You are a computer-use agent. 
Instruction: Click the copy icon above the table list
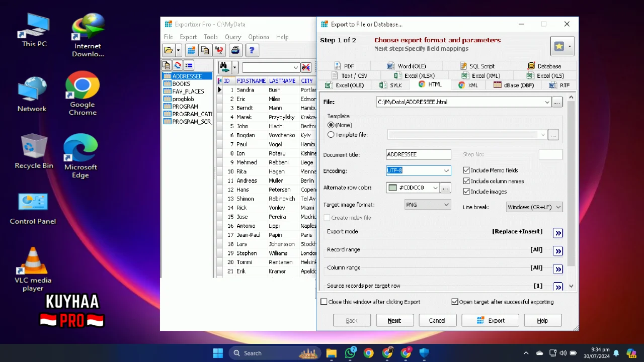[167, 65]
